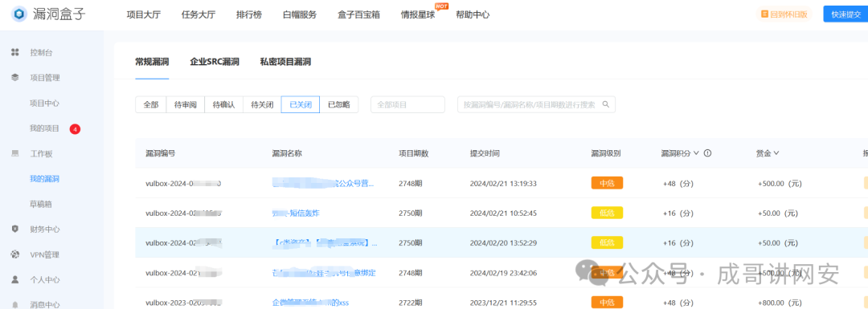Click the 提交时间 column header
This screenshot has height=309, width=868.
pos(485,153)
